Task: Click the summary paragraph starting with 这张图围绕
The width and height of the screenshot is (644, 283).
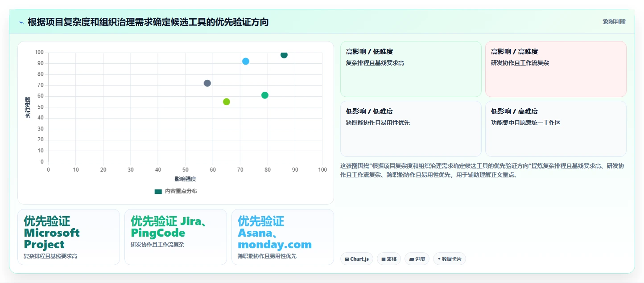Action: click(482, 171)
